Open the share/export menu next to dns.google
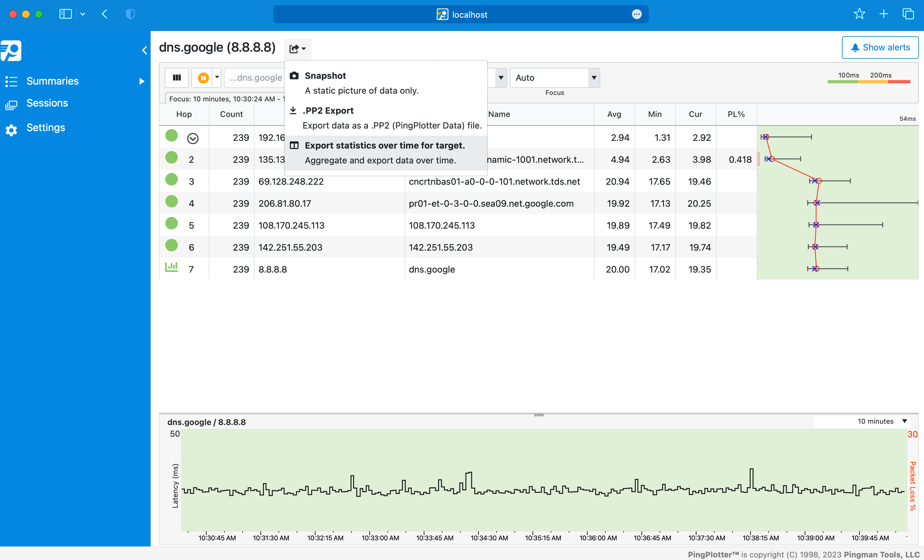The image size is (924, 560). pos(297,48)
